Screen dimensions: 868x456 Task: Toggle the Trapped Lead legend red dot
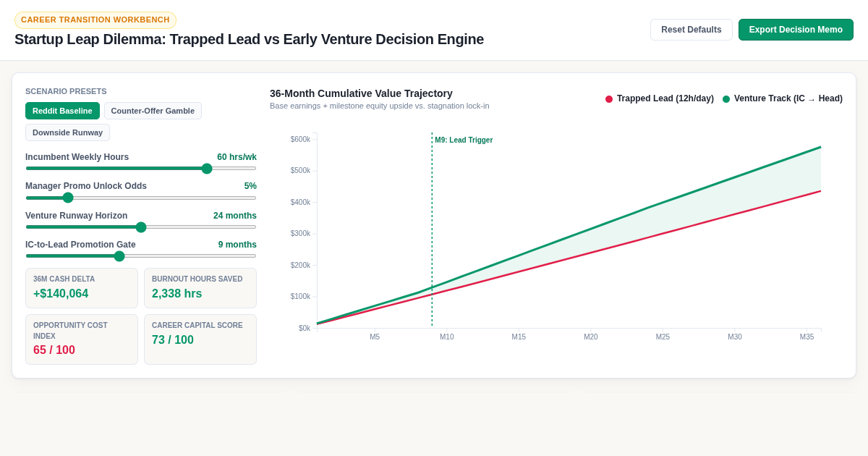(609, 99)
